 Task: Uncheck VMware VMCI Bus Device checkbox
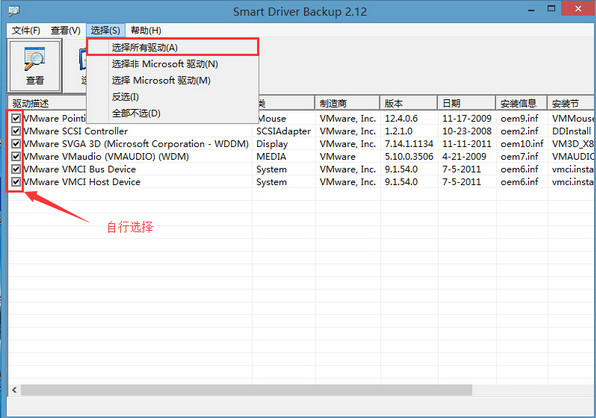coord(16,169)
